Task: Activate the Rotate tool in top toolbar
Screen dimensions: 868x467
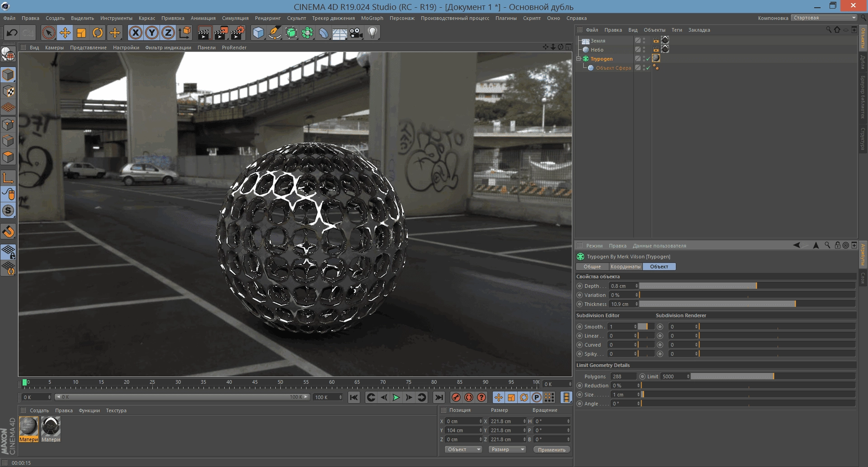Action: point(98,33)
